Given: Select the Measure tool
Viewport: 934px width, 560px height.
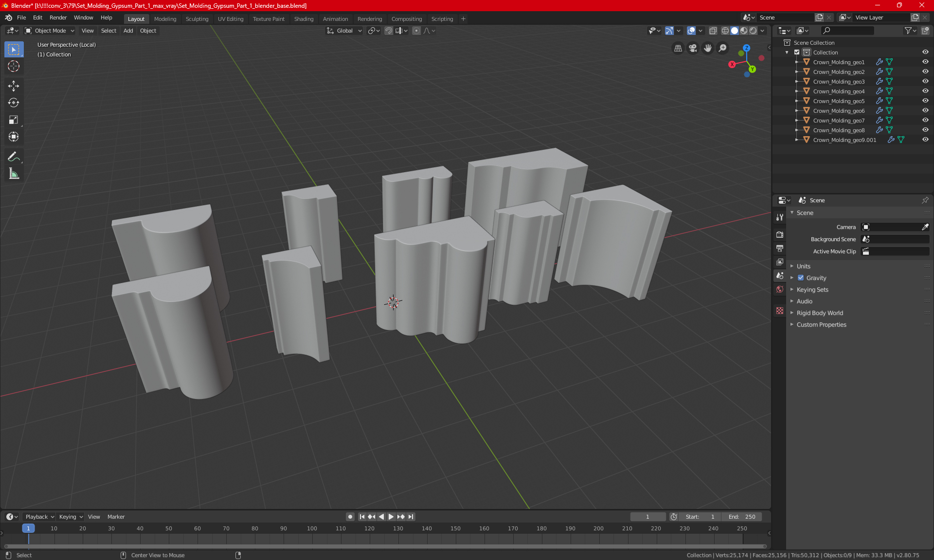Looking at the screenshot, I should point(14,174).
